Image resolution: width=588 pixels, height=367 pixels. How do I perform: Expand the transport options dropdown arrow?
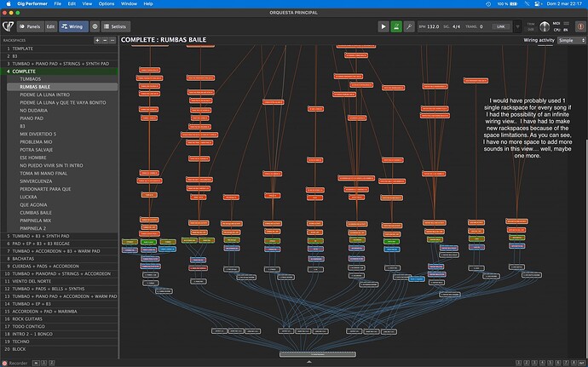[517, 26]
